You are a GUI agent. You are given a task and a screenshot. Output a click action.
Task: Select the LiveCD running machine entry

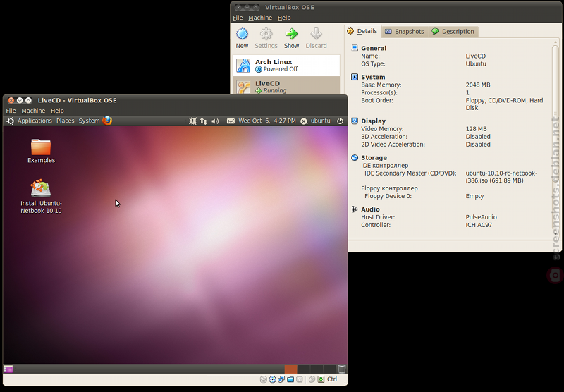pyautogui.click(x=286, y=85)
